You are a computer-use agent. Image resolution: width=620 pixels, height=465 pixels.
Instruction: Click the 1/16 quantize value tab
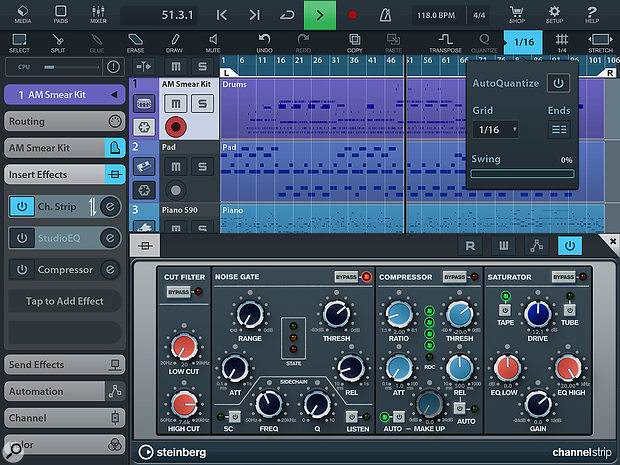524,42
